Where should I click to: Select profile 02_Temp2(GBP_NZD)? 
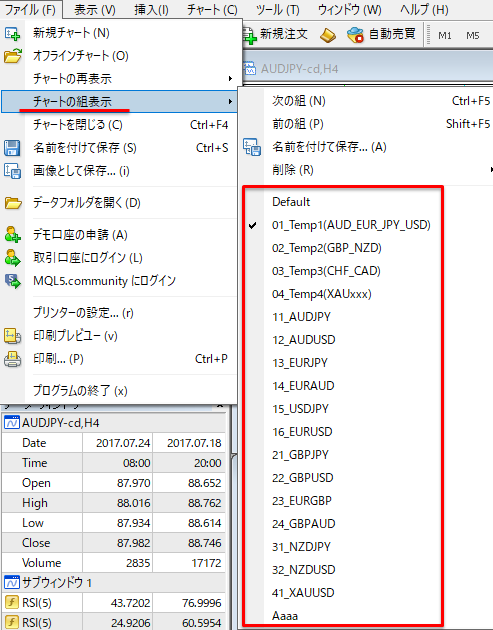click(x=327, y=248)
